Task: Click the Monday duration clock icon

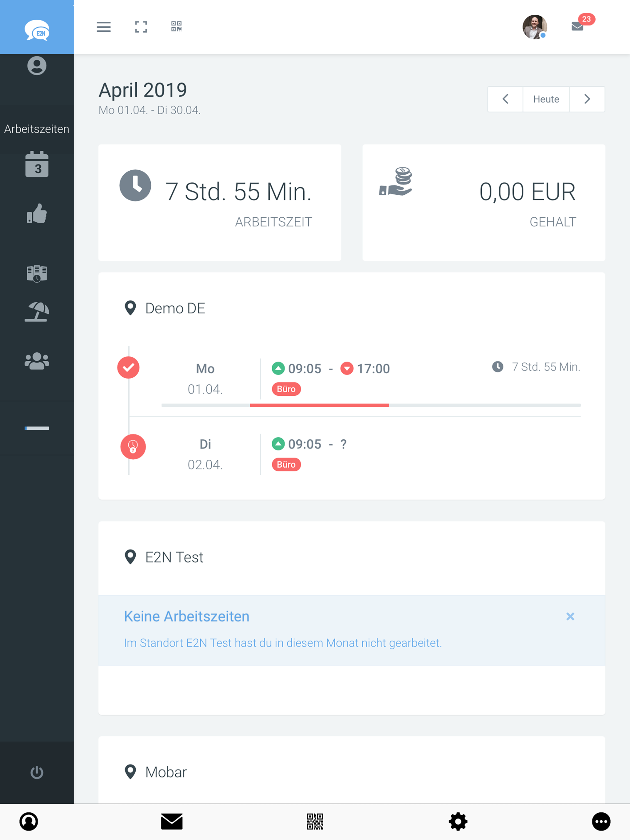Action: point(498,367)
